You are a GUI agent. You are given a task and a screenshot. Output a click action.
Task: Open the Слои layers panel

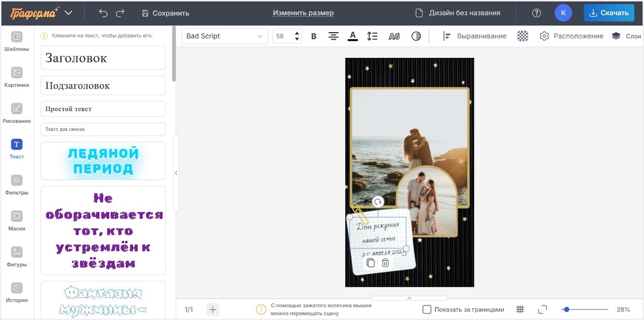click(x=626, y=36)
